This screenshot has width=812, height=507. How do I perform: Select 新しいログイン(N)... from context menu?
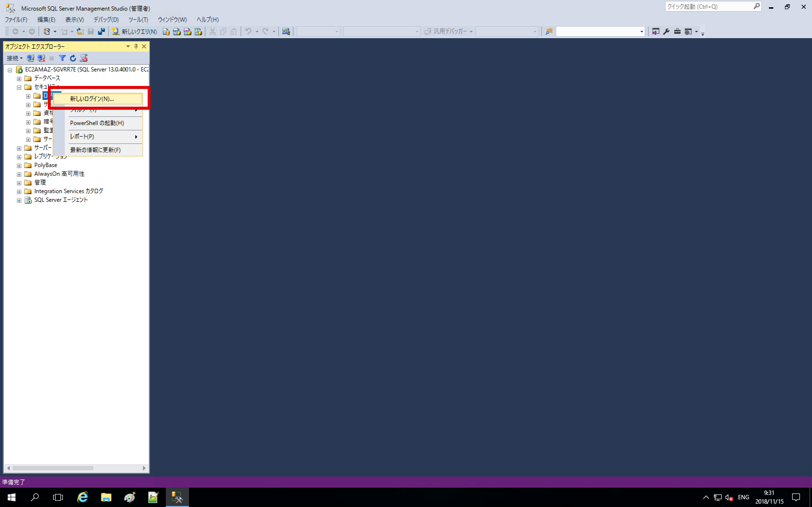92,99
